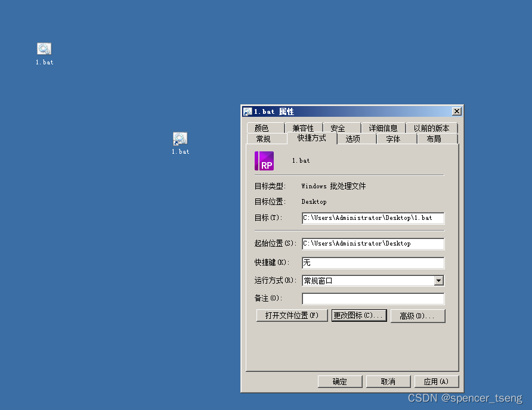
Task: Click the 快捷键 input showing 无
Action: click(373, 262)
